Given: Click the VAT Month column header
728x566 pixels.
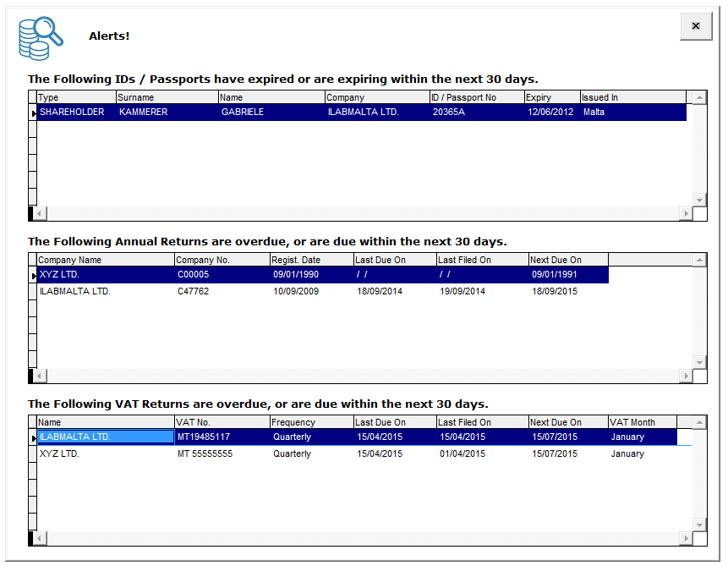Looking at the screenshot, I should click(634, 421).
